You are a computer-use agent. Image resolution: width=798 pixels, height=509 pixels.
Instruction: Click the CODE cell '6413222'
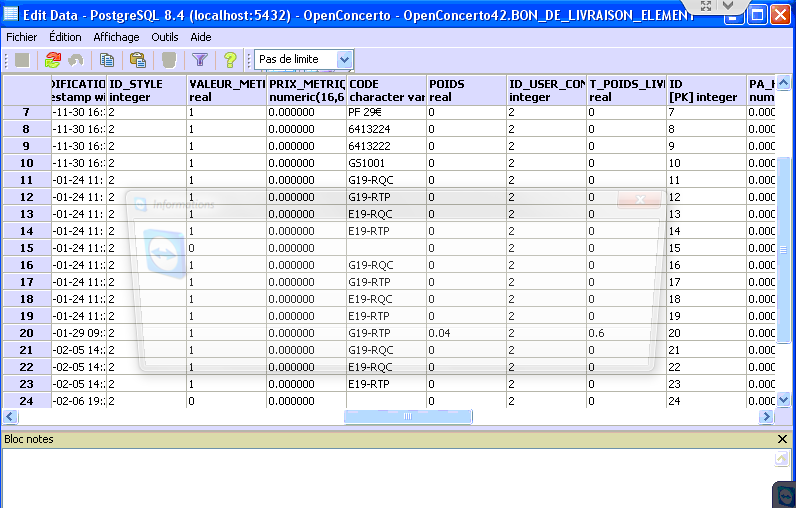tap(386, 146)
